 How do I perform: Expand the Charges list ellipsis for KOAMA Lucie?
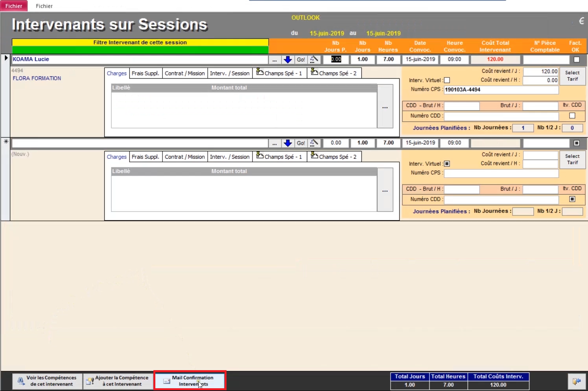[385, 107]
